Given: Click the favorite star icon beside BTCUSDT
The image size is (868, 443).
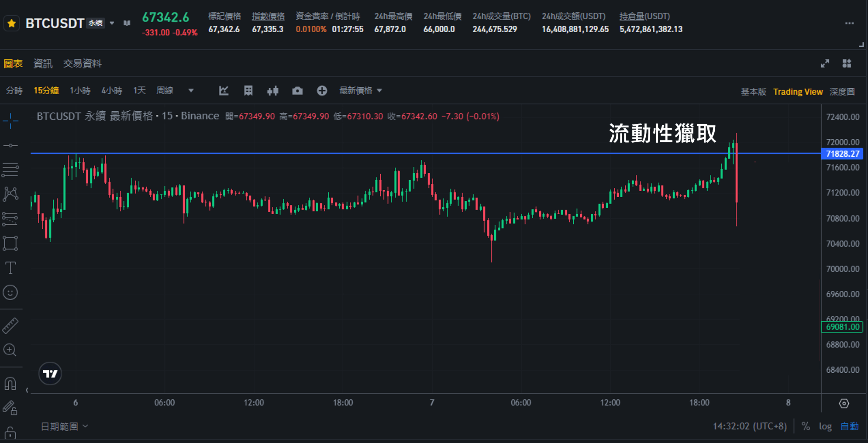Looking at the screenshot, I should pos(12,23).
